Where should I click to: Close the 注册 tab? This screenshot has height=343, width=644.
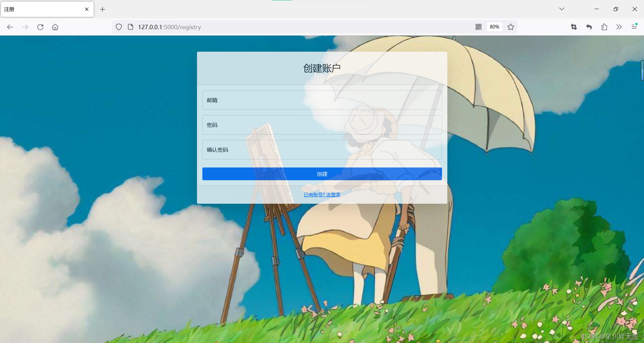87,9
